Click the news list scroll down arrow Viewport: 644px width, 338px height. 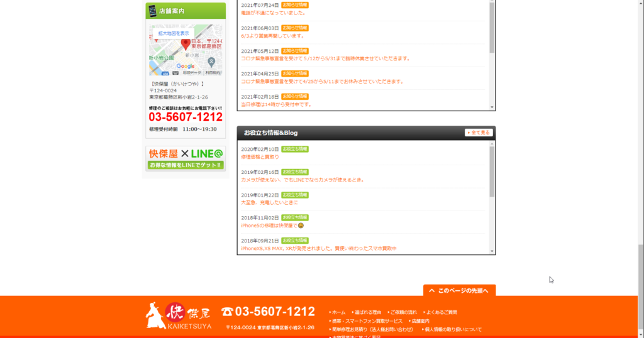pos(492,107)
